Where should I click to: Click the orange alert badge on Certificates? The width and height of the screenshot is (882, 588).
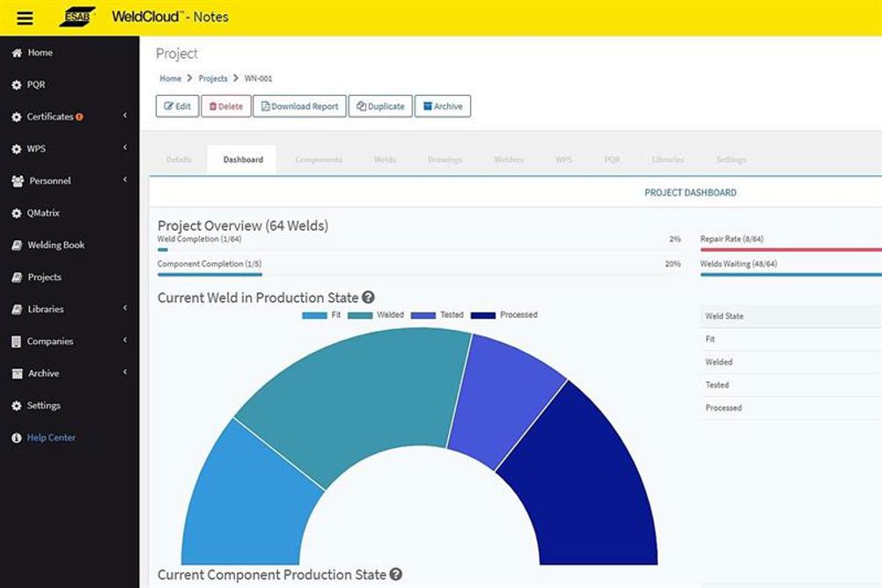click(x=79, y=116)
